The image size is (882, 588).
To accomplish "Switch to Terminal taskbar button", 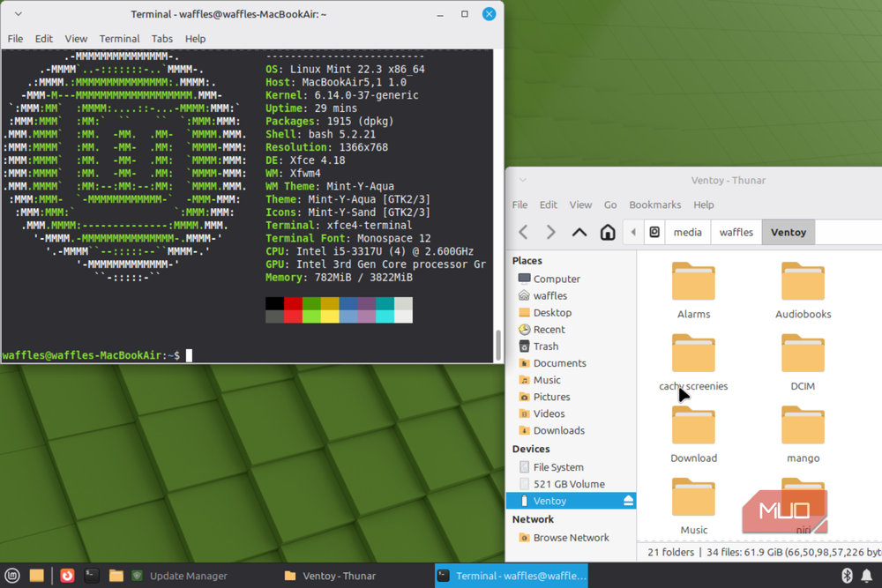I will click(512, 576).
